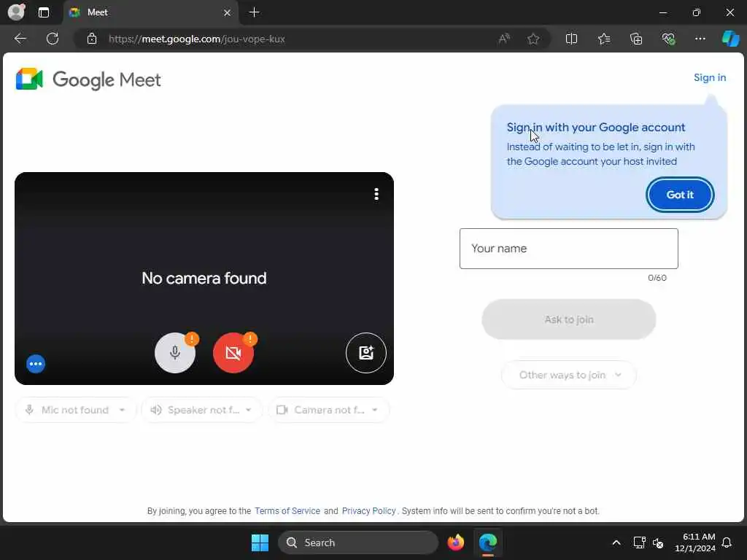Open tab actions menu icon
The width and height of the screenshot is (747, 560).
coord(44,12)
